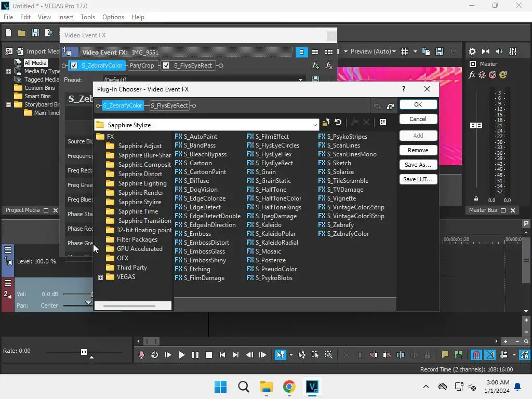The height and width of the screenshot is (399, 532).
Task: Toggle the Master Bus mute speaker icon
Action: pos(499,51)
